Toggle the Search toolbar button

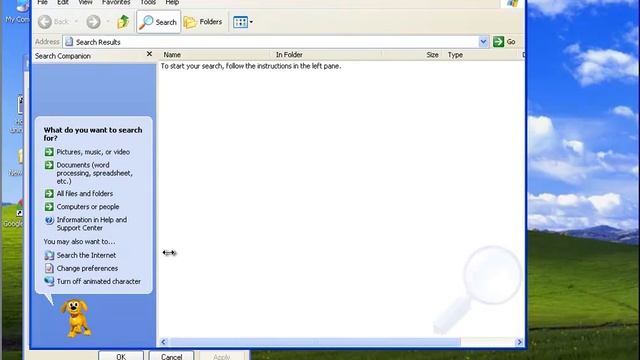[158, 22]
